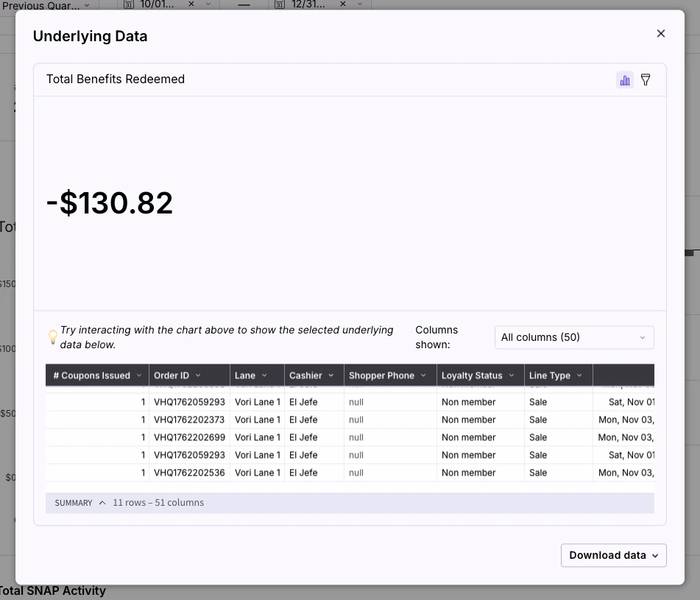
Task: Expand the # Coupons Issued column dropdown
Action: click(x=139, y=375)
